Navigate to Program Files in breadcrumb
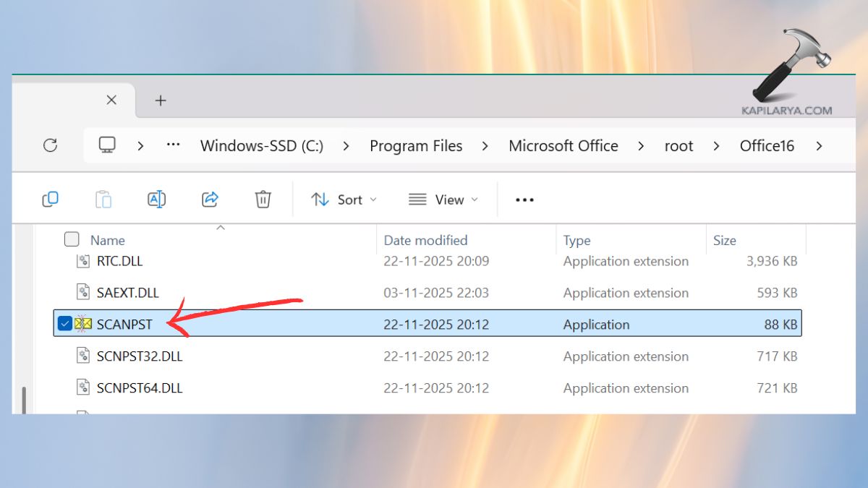The height and width of the screenshot is (488, 868). click(416, 146)
